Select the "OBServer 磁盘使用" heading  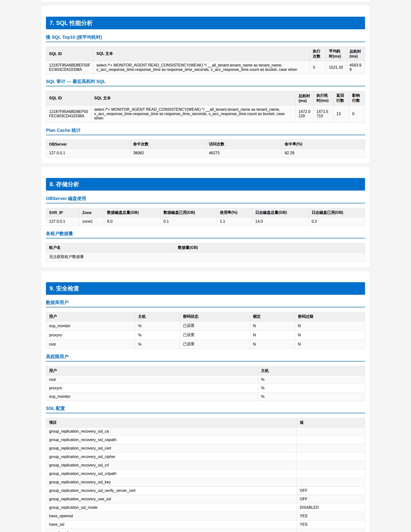[x=66, y=199]
